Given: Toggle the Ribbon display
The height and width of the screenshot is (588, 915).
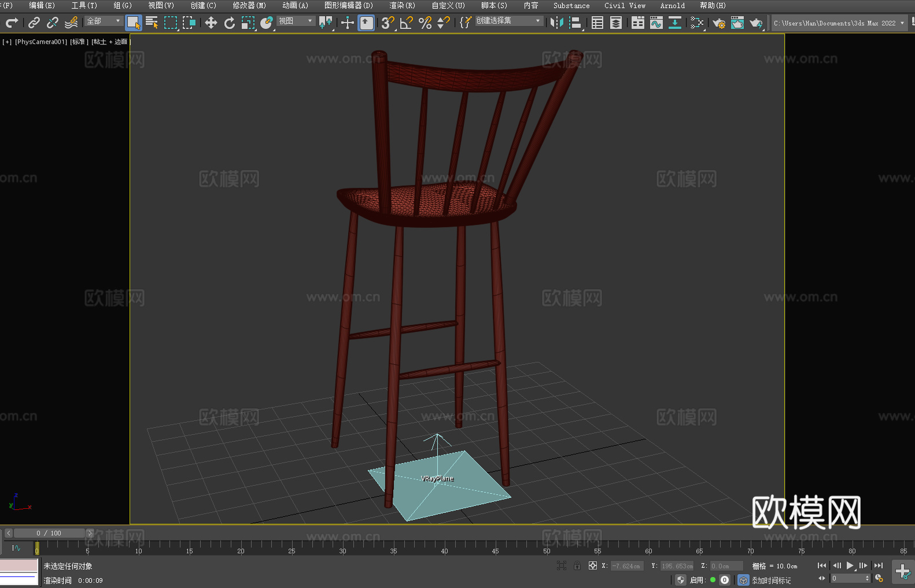Looking at the screenshot, I should pos(638,23).
